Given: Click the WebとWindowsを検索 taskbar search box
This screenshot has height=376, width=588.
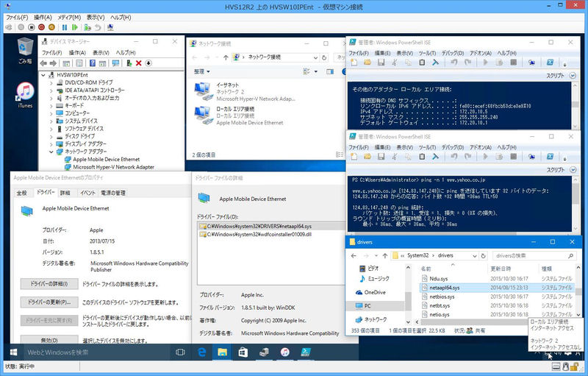Looking at the screenshot, I should (x=94, y=352).
